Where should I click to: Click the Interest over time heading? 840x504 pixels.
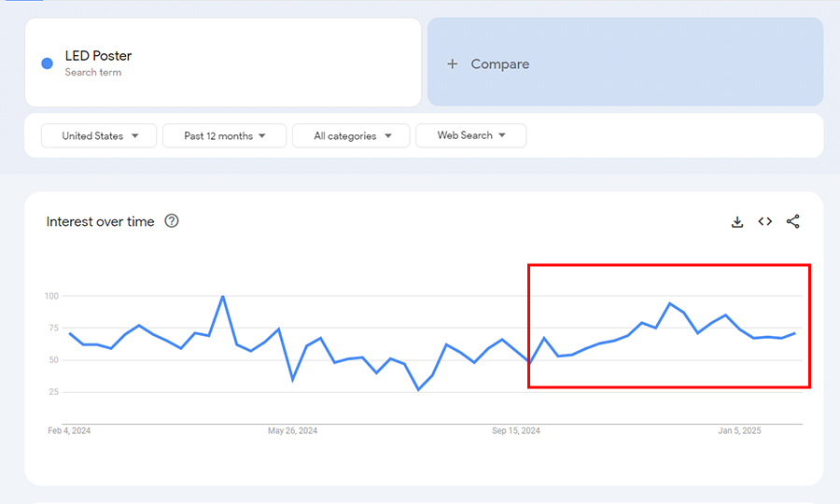[x=101, y=222]
